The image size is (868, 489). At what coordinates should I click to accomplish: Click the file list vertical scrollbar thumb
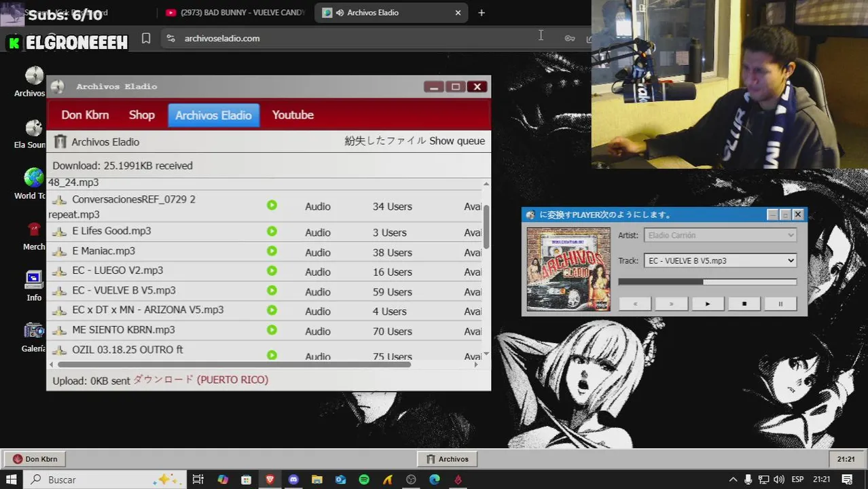486,226
